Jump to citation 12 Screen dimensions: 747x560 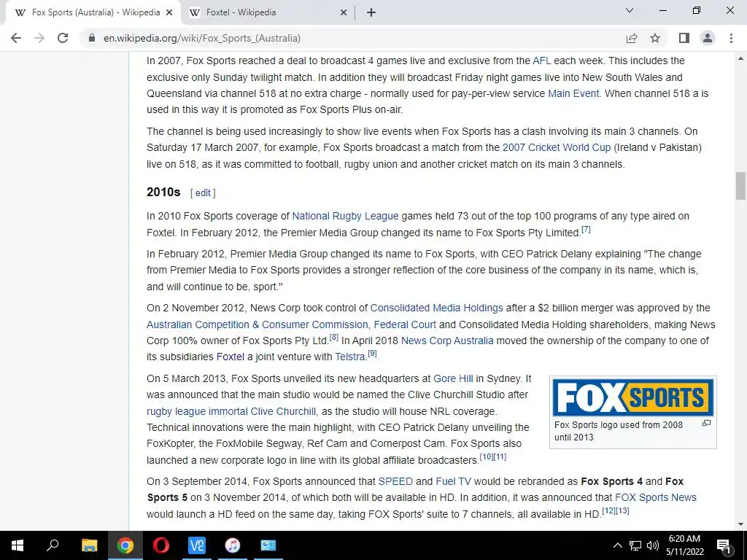click(x=609, y=511)
